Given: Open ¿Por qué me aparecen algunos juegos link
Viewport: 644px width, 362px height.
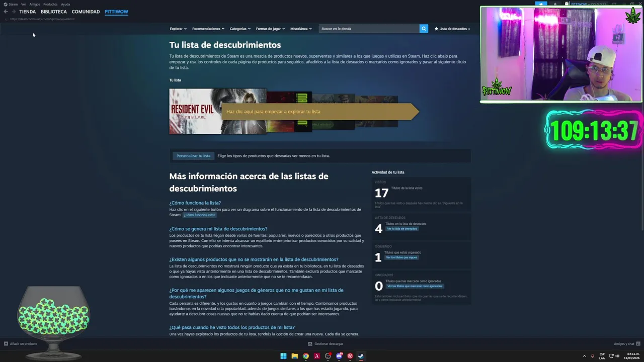Looking at the screenshot, I should [256, 293].
